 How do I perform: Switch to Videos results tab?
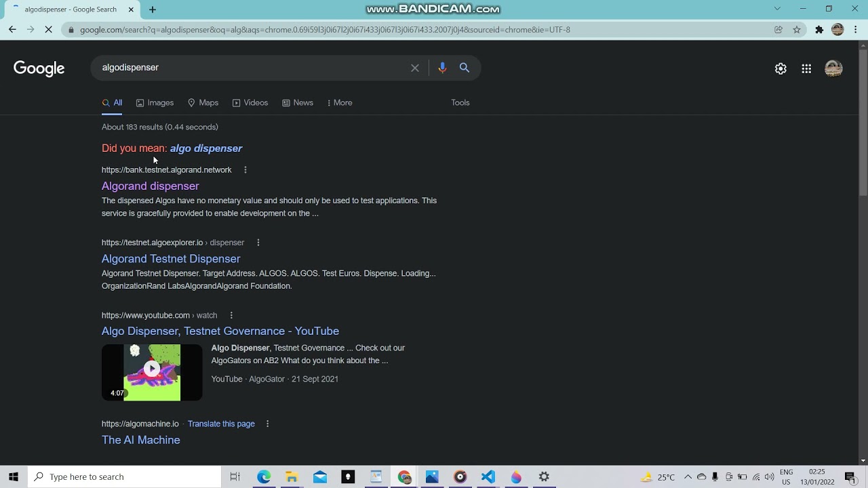tap(250, 103)
